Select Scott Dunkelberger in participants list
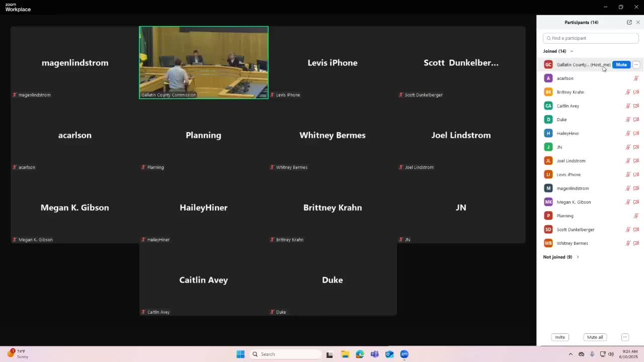Image resolution: width=644 pixels, height=362 pixels. coord(575,230)
